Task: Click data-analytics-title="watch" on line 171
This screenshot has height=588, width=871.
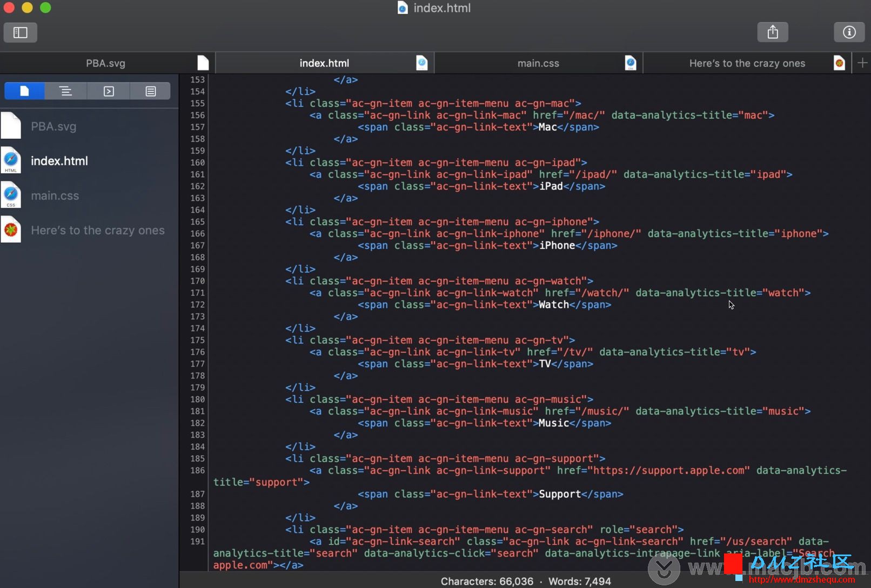Action: (x=720, y=293)
